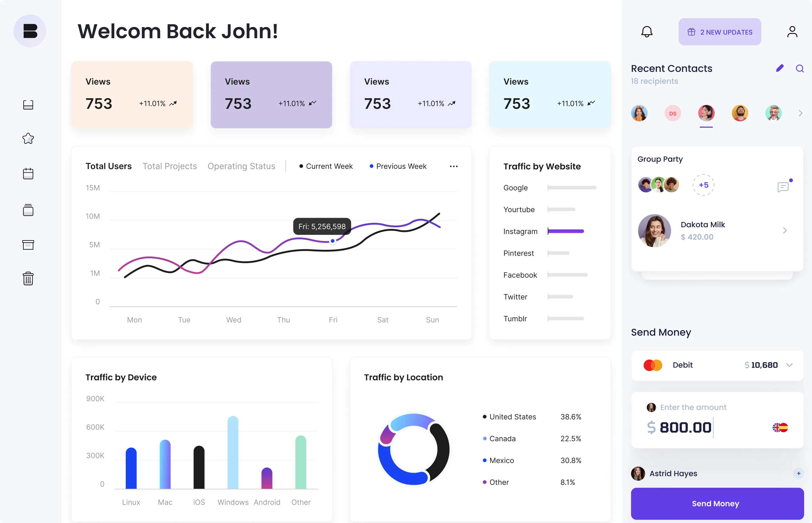The height and width of the screenshot is (523, 812).
Task: Expand the Debit card dropdown
Action: tap(789, 365)
